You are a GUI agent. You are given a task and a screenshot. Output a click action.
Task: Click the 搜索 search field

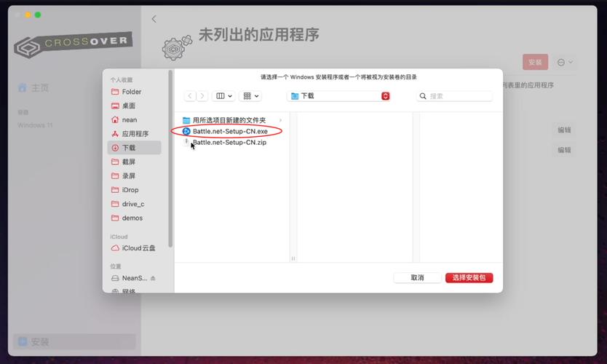coord(454,96)
